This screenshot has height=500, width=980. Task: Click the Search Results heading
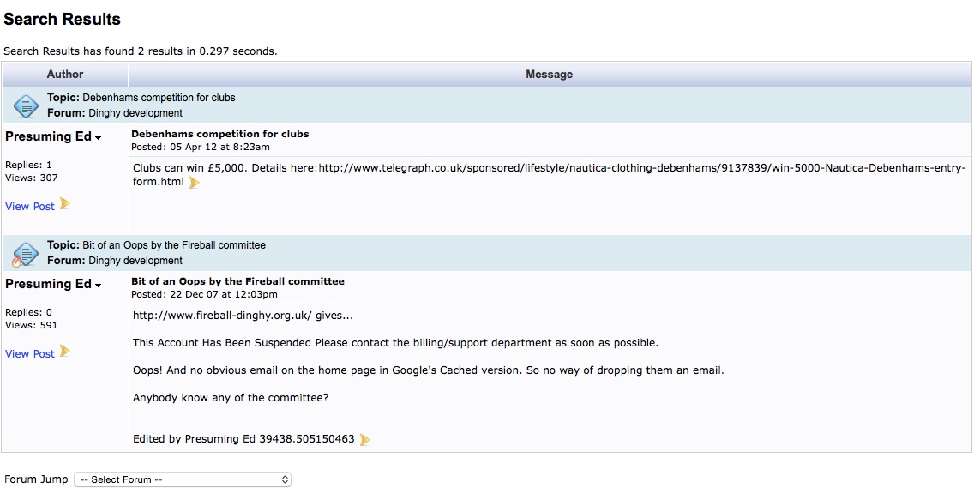pyautogui.click(x=62, y=20)
